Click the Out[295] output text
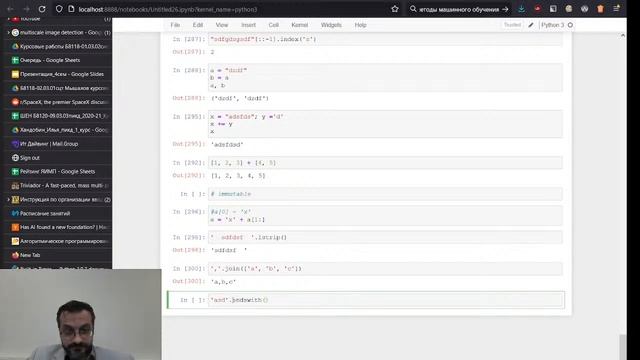This screenshot has width=640, height=360. click(x=227, y=144)
